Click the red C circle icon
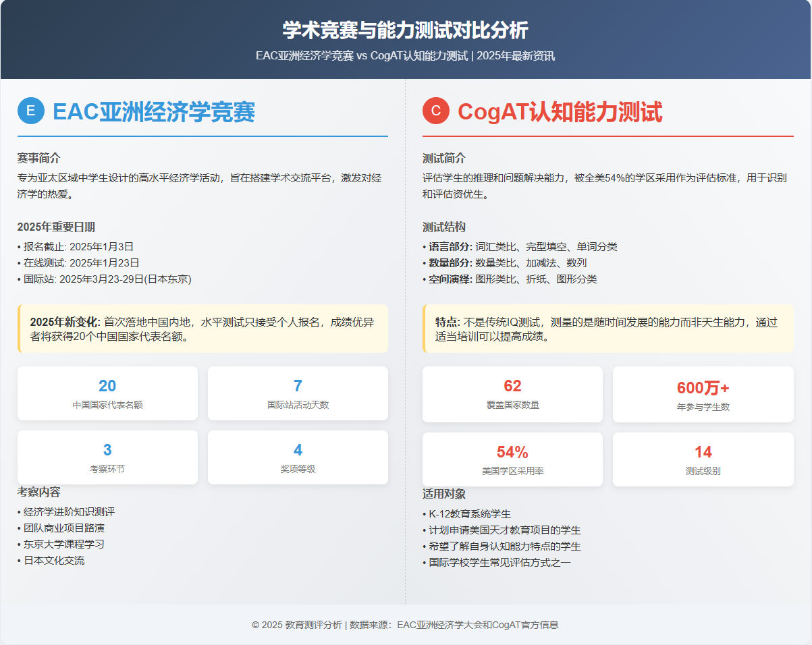Viewport: 812px width, 645px height. [436, 111]
